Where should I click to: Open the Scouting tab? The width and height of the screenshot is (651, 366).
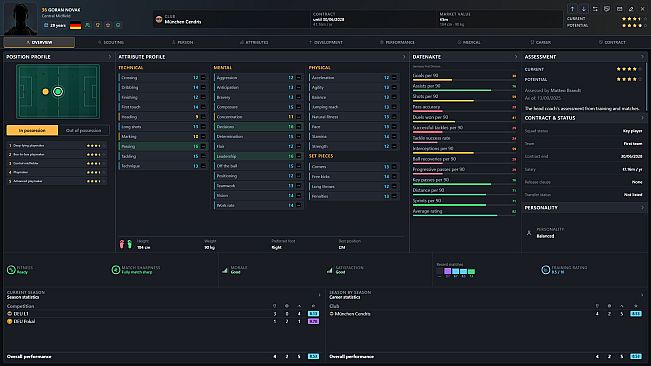(111, 42)
